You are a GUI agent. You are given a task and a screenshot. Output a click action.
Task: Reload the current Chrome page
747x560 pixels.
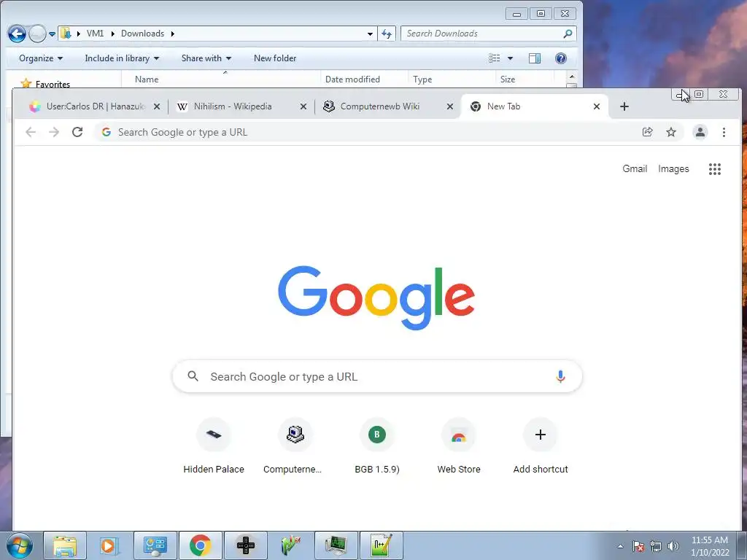click(x=77, y=132)
